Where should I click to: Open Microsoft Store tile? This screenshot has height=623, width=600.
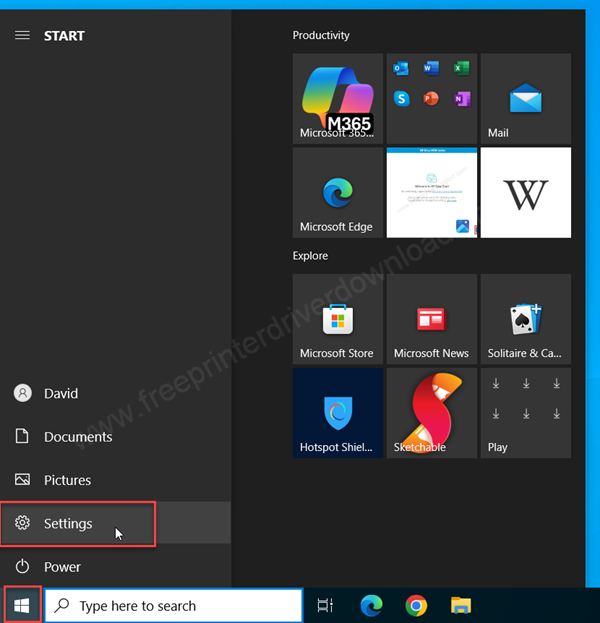click(x=337, y=320)
